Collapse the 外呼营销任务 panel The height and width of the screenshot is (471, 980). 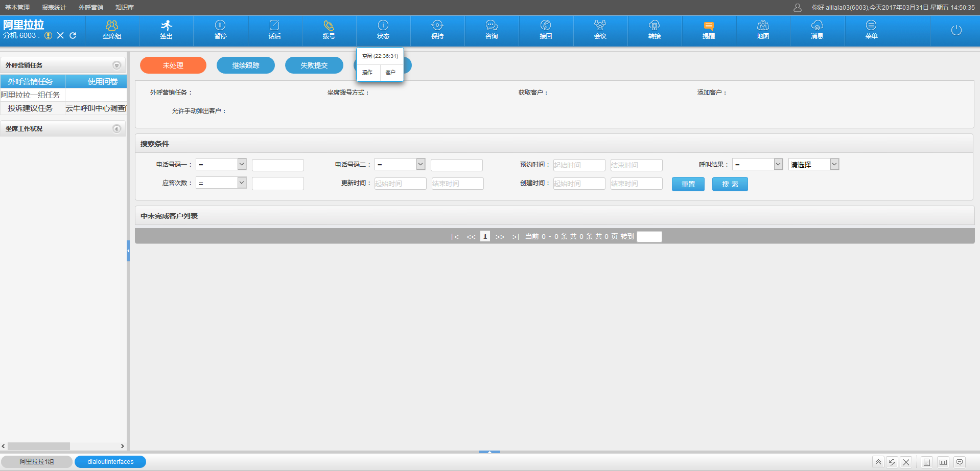click(116, 65)
